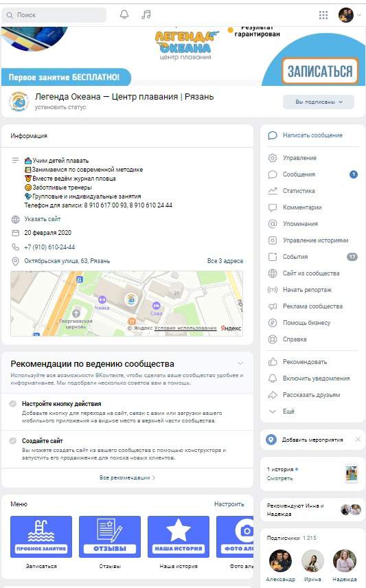The height and width of the screenshot is (588, 366).
Task: Open the VK services grid icon
Action: 323,15
